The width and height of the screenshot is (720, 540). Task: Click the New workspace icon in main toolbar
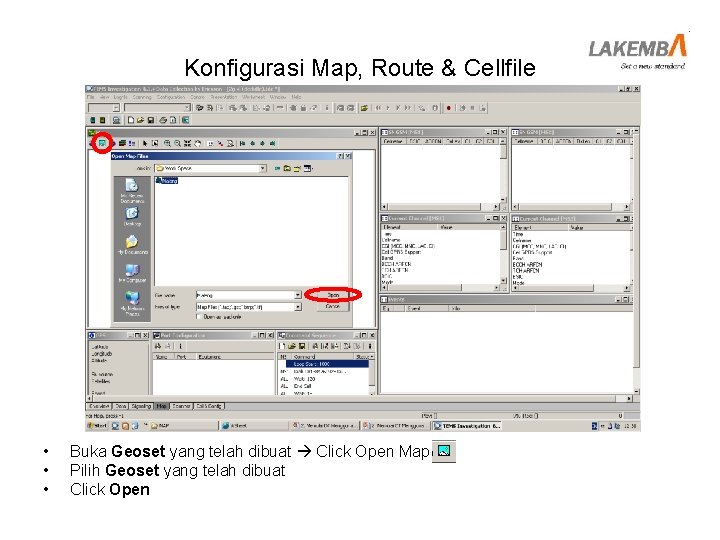coord(131,120)
